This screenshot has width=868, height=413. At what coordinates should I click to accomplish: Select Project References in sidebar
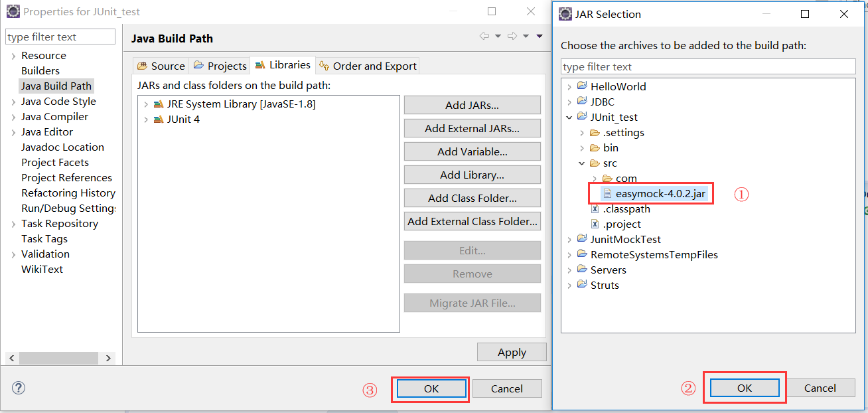[66, 177]
